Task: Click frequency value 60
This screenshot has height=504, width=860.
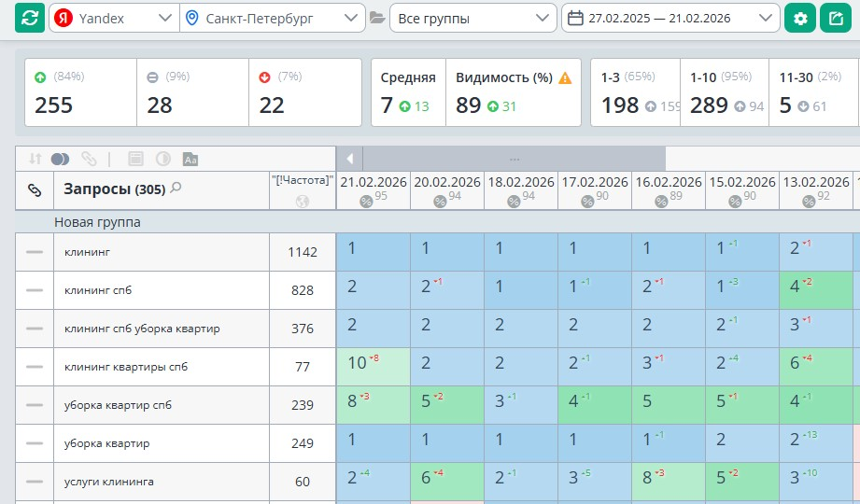Action: (x=303, y=482)
